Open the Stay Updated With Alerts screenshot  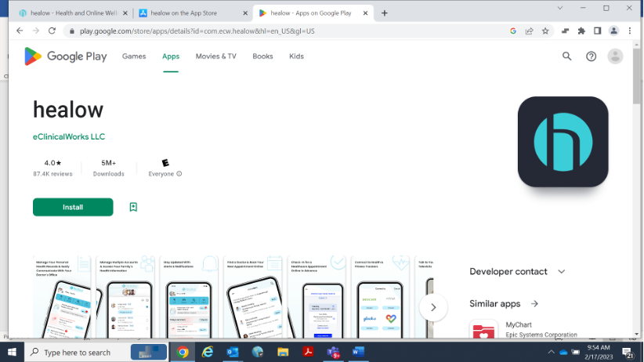click(x=189, y=297)
